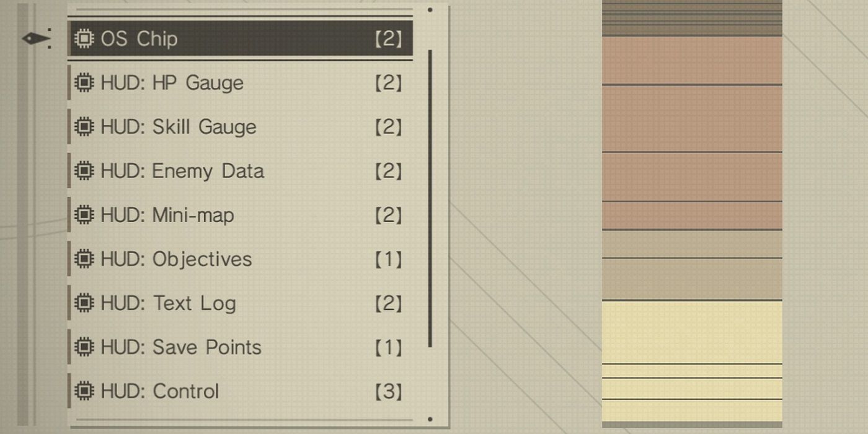The width and height of the screenshot is (868, 434).
Task: Select the HUD: Enemy Data entry
Action: point(239,170)
